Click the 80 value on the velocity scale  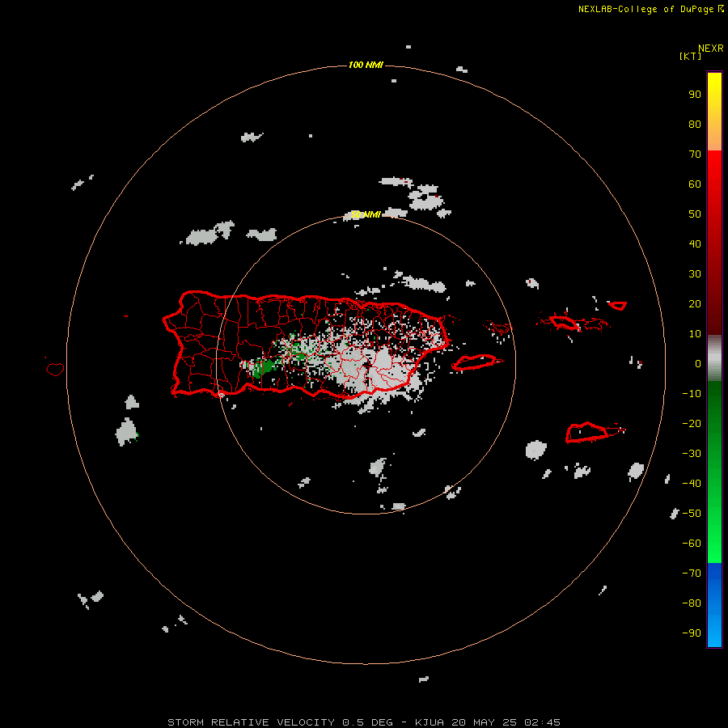coord(695,125)
